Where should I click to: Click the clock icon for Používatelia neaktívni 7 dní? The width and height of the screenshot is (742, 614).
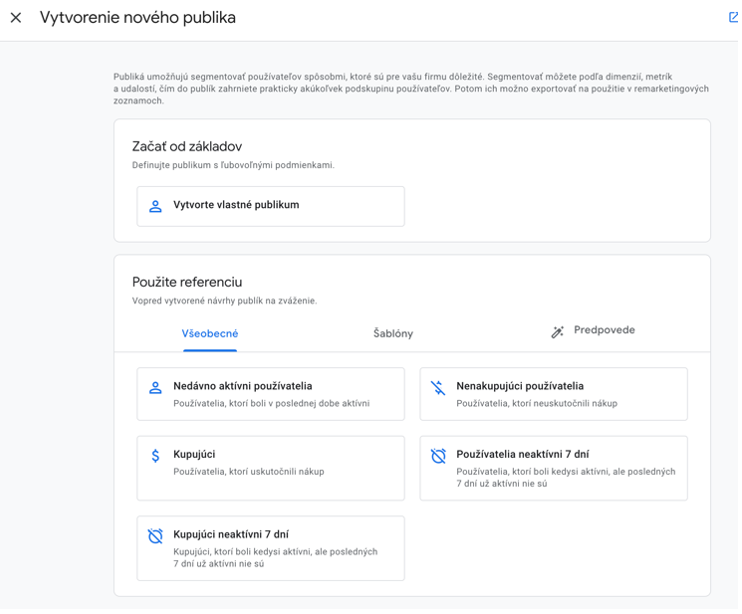(x=438, y=456)
